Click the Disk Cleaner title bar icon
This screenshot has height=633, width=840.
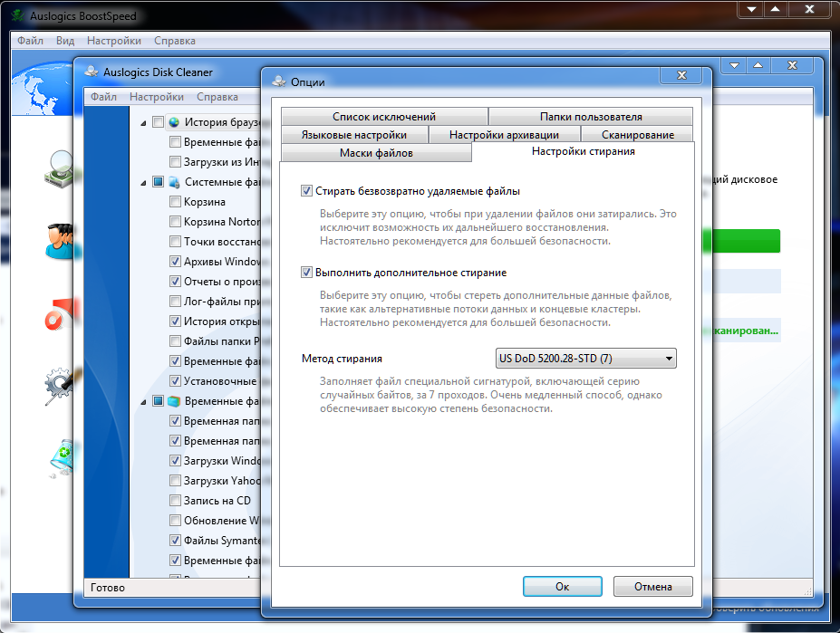click(92, 72)
